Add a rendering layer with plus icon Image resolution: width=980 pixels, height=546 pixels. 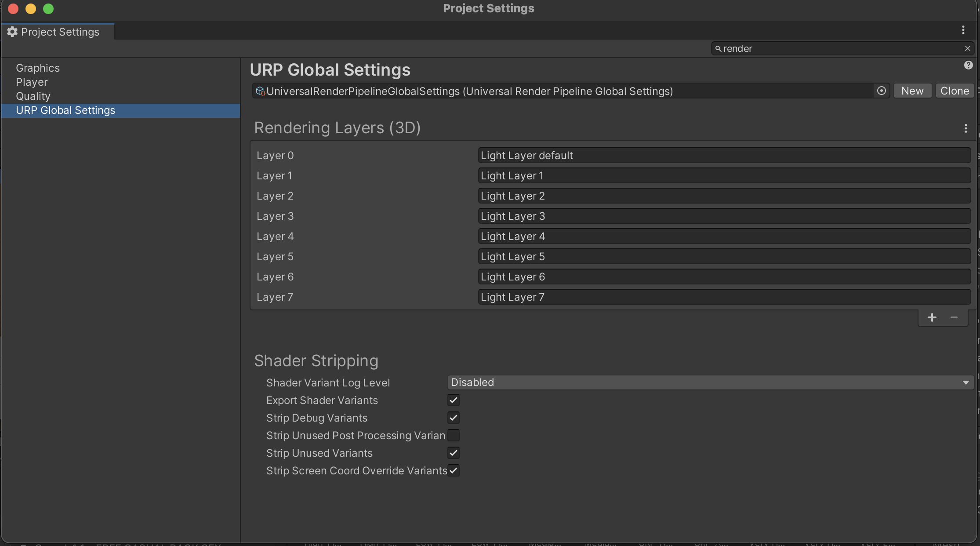click(x=932, y=317)
